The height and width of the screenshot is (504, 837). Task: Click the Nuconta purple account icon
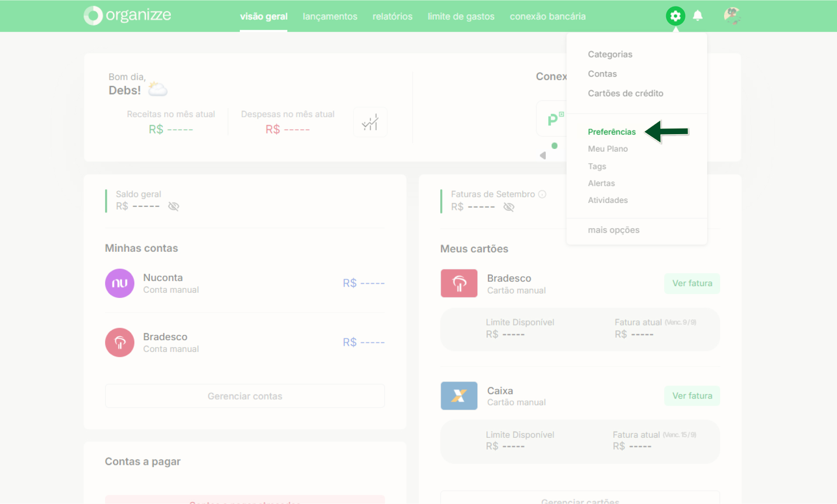tap(119, 283)
